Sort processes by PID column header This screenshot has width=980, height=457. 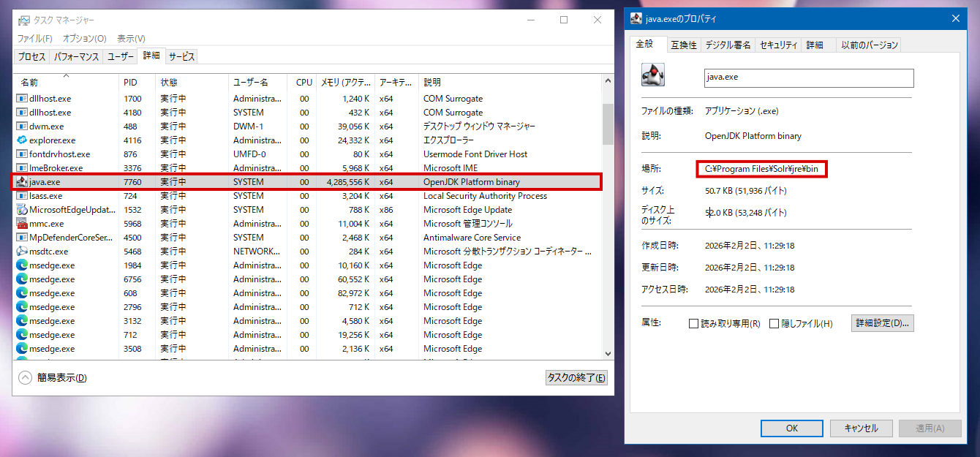click(130, 83)
